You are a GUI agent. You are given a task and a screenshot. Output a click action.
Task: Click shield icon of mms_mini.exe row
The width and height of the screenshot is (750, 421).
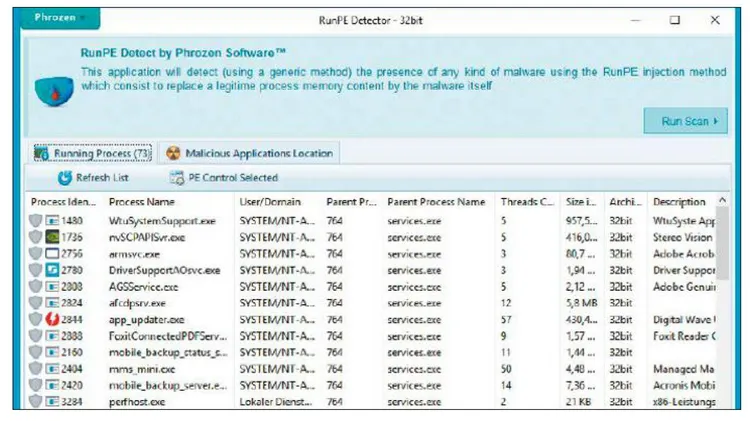(35, 369)
